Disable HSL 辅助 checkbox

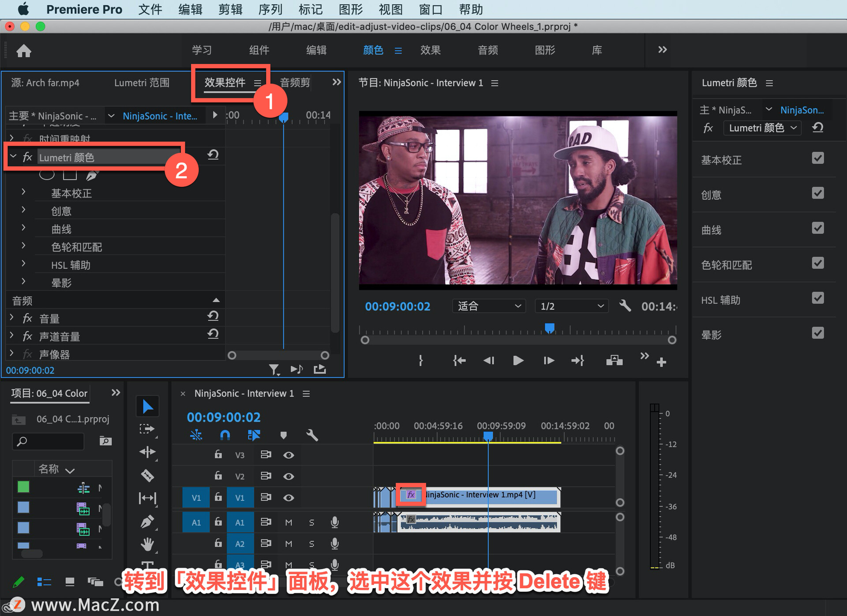click(818, 298)
